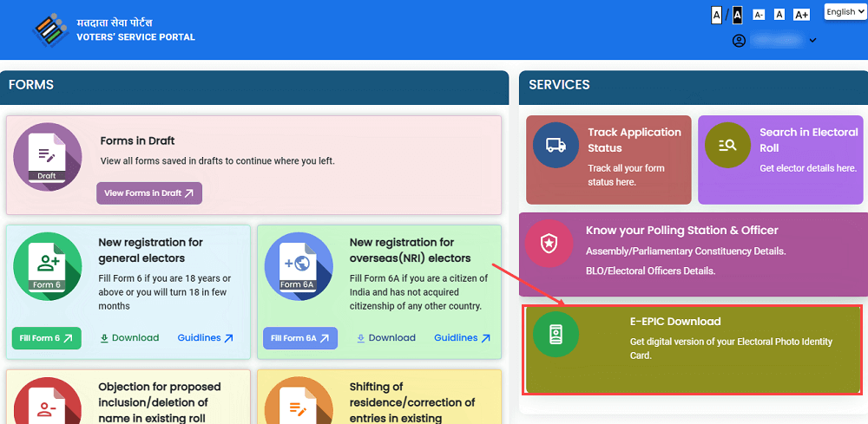Open the E-EPIC Download service
Screen dimensions: 868x424
pos(693,350)
